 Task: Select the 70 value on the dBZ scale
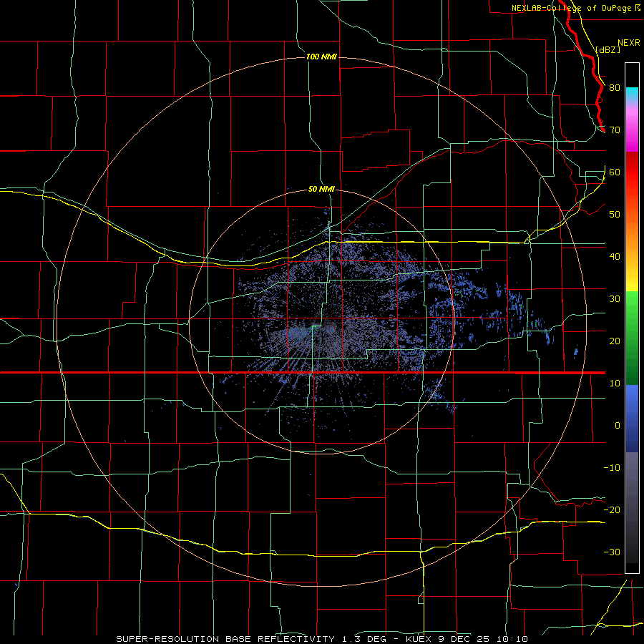[615, 130]
